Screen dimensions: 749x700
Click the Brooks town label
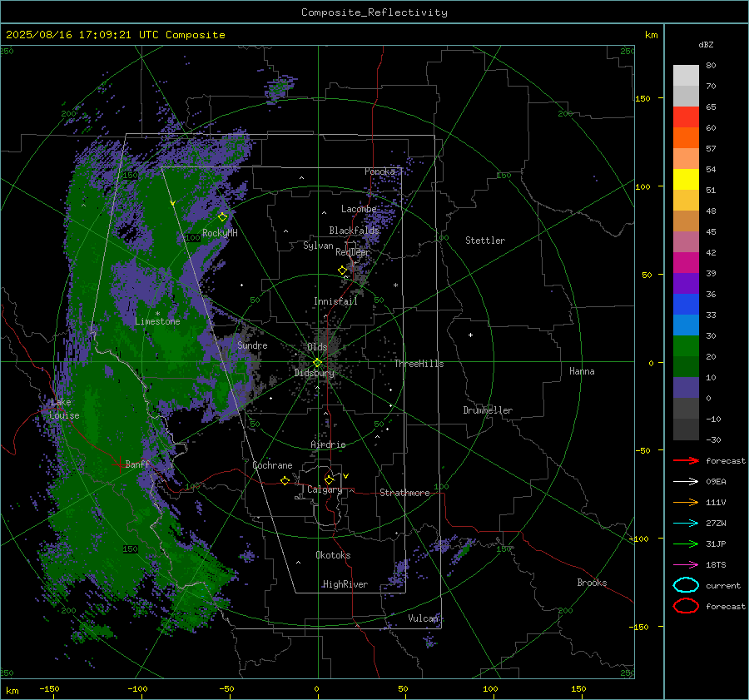(x=592, y=583)
